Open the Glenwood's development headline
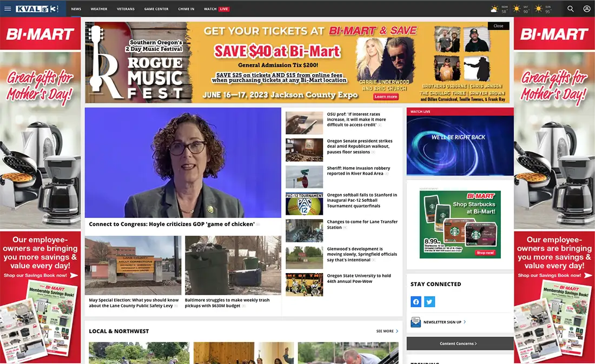The height and width of the screenshot is (364, 595). pyautogui.click(x=362, y=254)
